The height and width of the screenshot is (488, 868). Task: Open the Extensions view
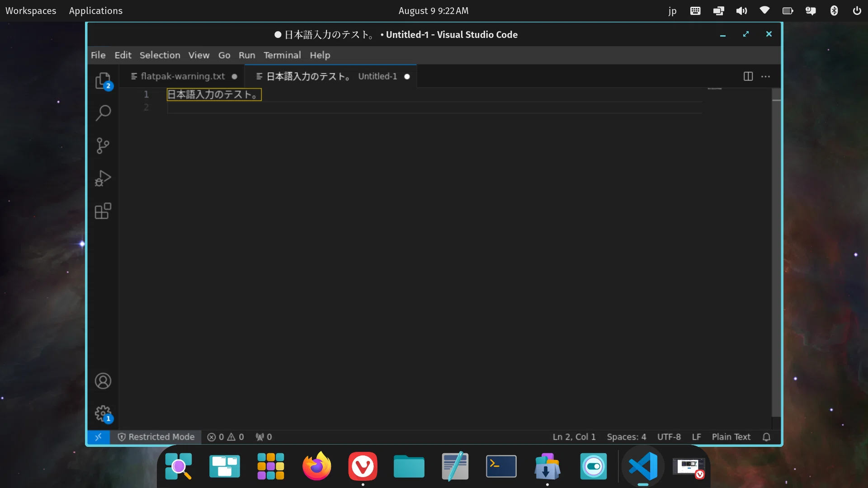coord(103,211)
